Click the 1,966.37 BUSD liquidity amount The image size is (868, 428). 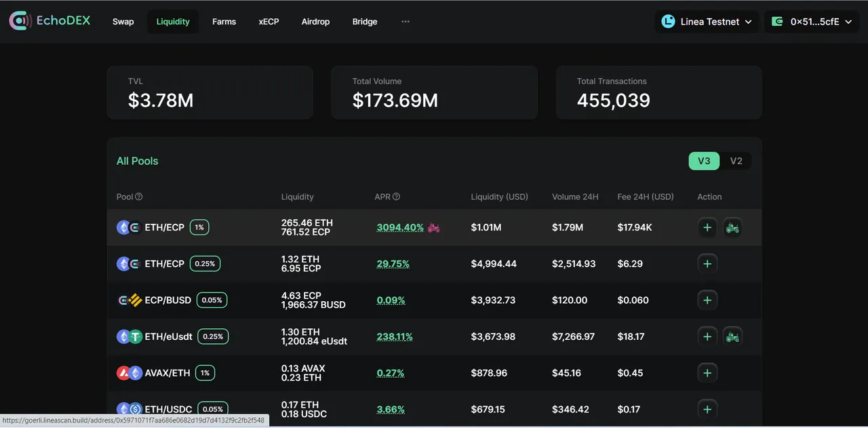pyautogui.click(x=313, y=305)
